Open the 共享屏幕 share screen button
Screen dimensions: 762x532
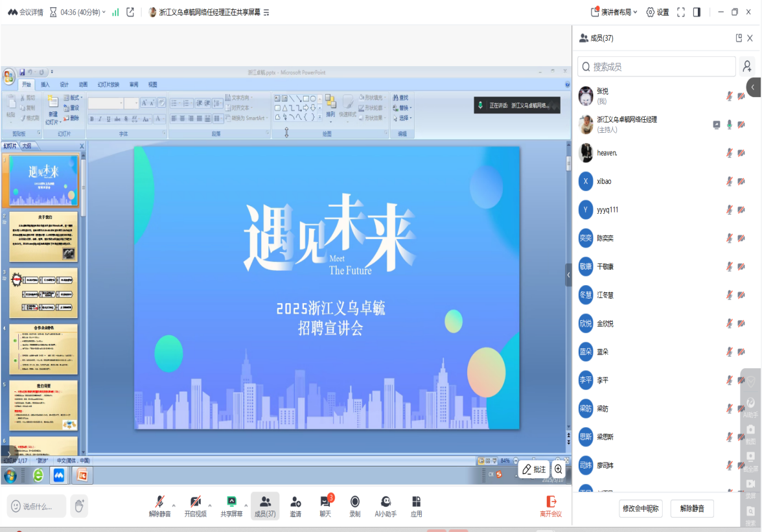(231, 506)
